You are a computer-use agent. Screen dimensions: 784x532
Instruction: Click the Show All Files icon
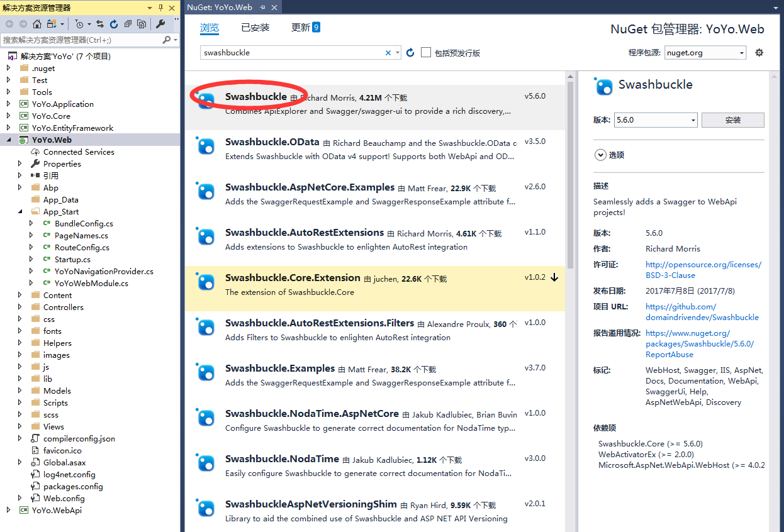coord(142,24)
